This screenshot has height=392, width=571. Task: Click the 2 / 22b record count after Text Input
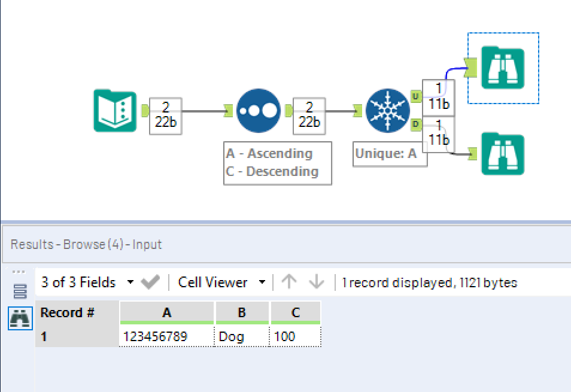click(x=166, y=115)
